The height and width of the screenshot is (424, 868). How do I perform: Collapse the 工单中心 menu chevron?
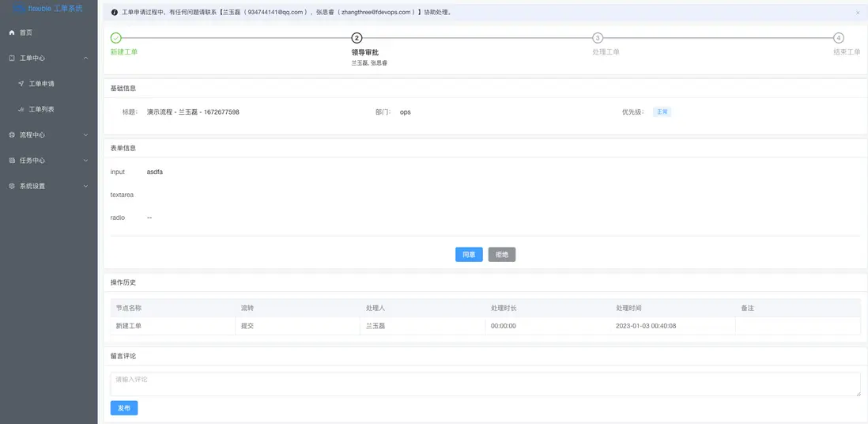tap(86, 59)
